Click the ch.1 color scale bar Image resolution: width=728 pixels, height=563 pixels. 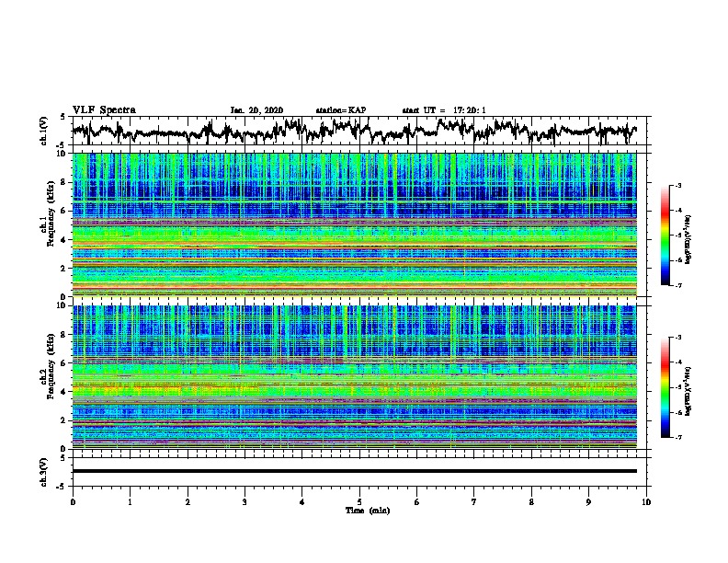[665, 236]
